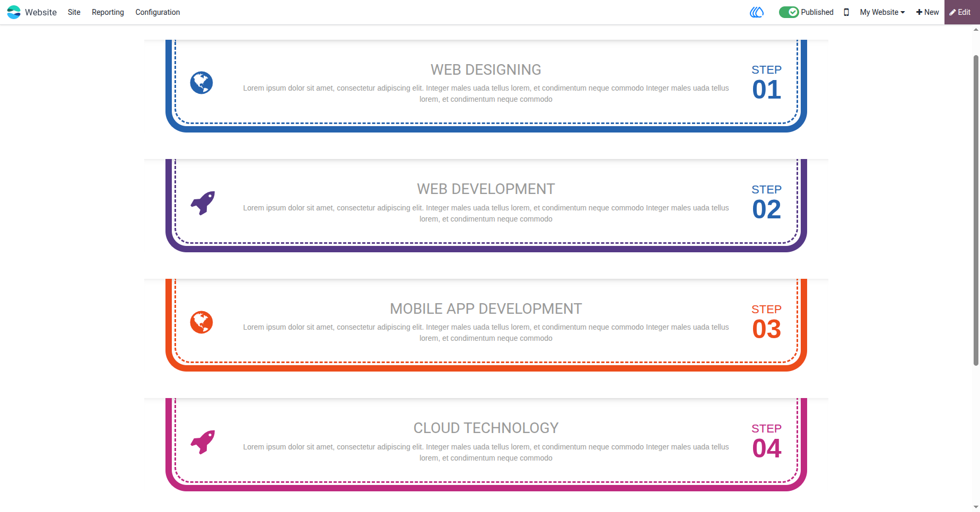Click the MOBILE APP DEVELOPMENT heading

click(486, 308)
